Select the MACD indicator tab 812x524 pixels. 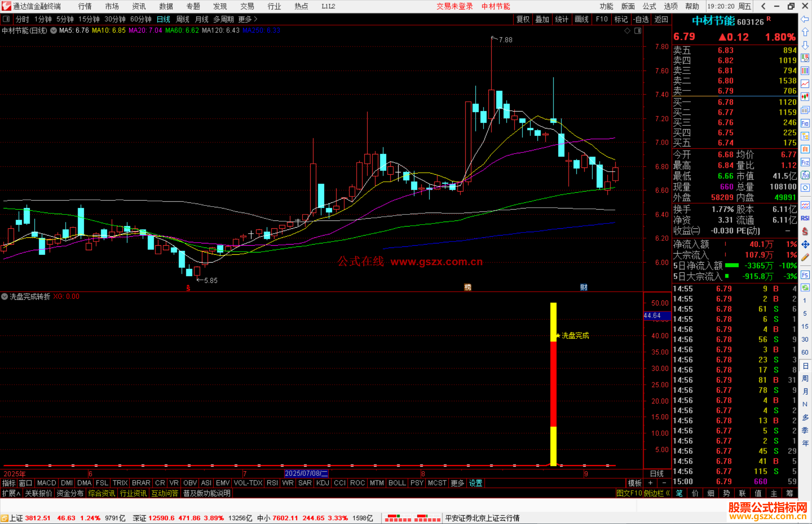(x=47, y=483)
